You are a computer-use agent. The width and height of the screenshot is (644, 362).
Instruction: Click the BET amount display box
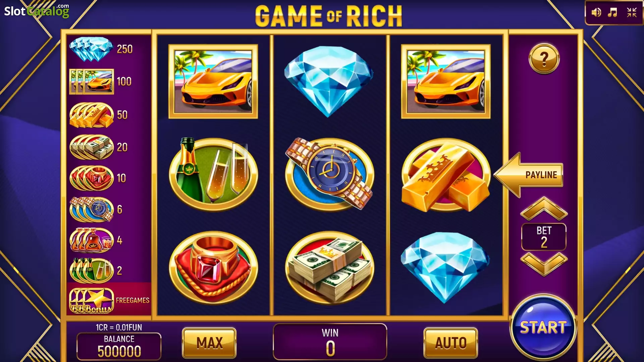coord(544,237)
